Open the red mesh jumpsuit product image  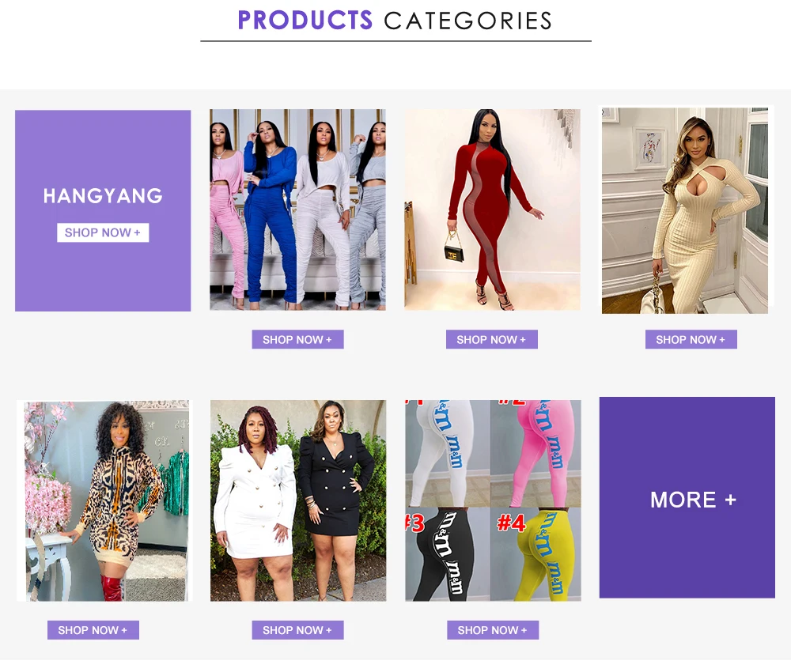click(492, 210)
